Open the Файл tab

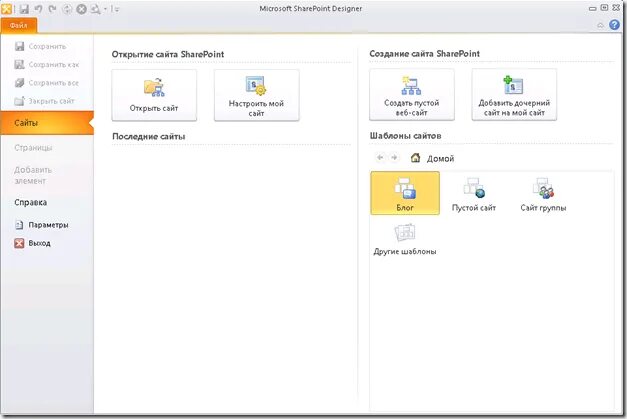(x=19, y=25)
